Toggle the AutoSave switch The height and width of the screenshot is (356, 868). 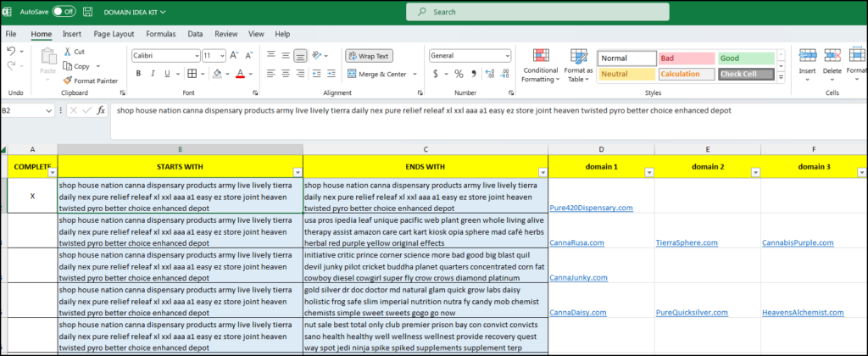tap(64, 11)
